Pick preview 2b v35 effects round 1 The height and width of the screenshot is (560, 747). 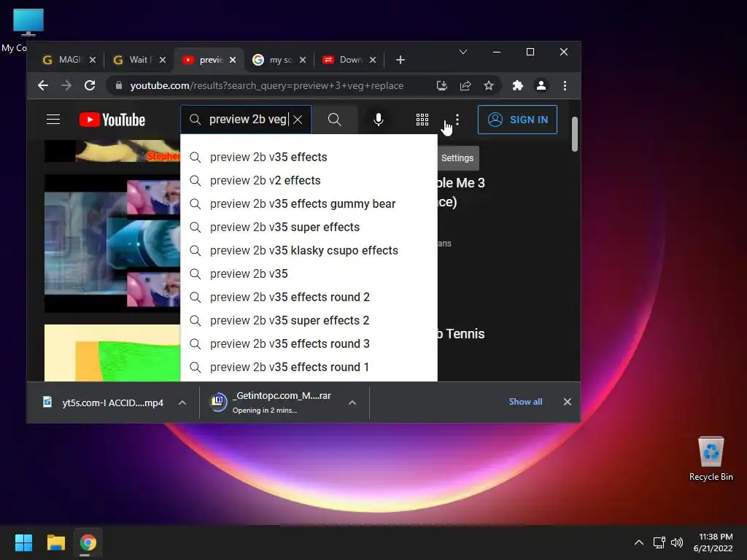[309, 367]
